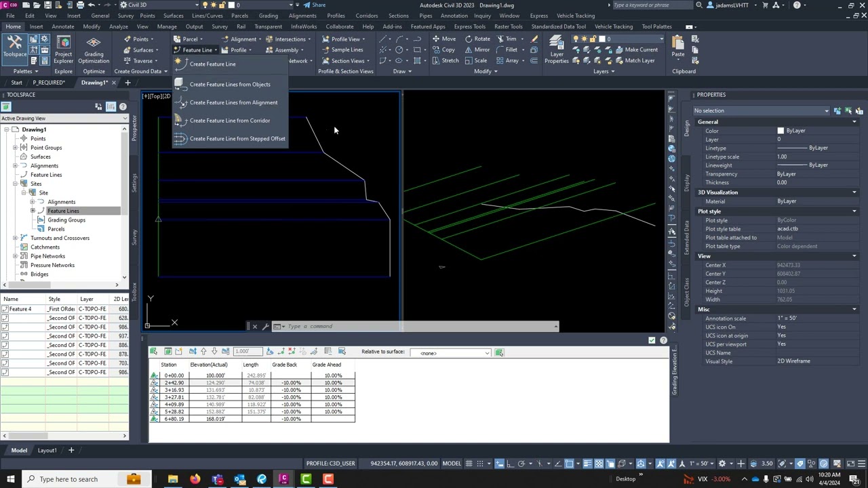This screenshot has height=488, width=868.
Task: Click the Sample Lines button
Action: pyautogui.click(x=342, y=49)
